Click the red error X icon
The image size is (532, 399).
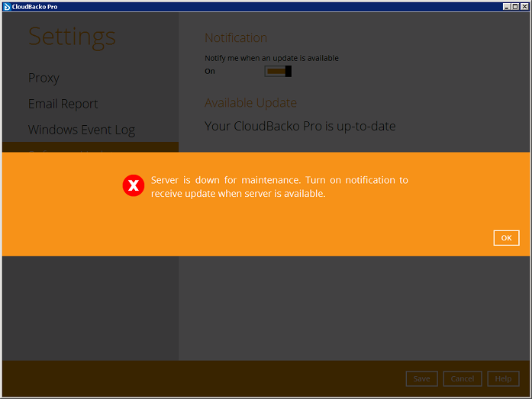tap(134, 185)
